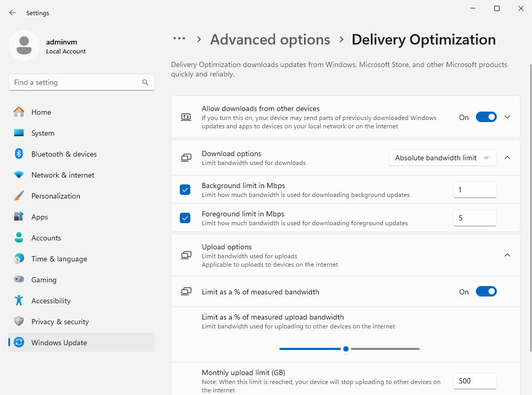Uncheck Foreground limit in Mbps checkbox
Viewport: 532px width, 395px height.
click(x=185, y=218)
